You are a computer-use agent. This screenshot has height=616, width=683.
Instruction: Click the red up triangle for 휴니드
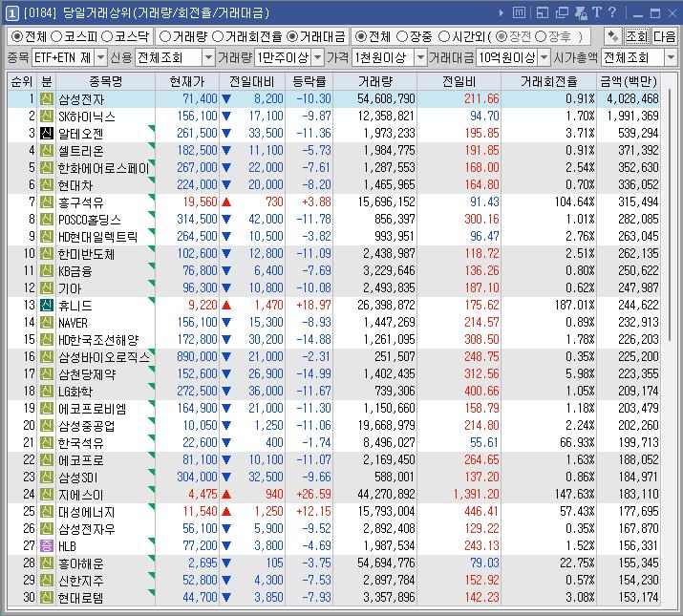pyautogui.click(x=226, y=306)
